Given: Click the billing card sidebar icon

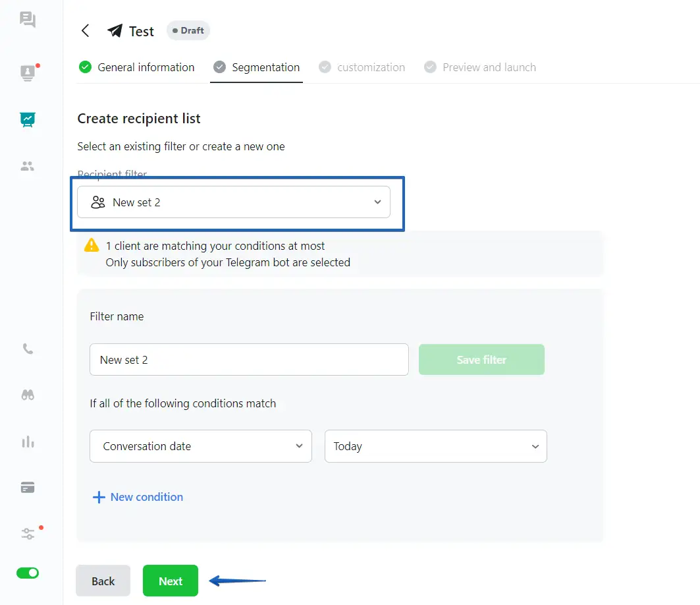Looking at the screenshot, I should pyautogui.click(x=28, y=488).
